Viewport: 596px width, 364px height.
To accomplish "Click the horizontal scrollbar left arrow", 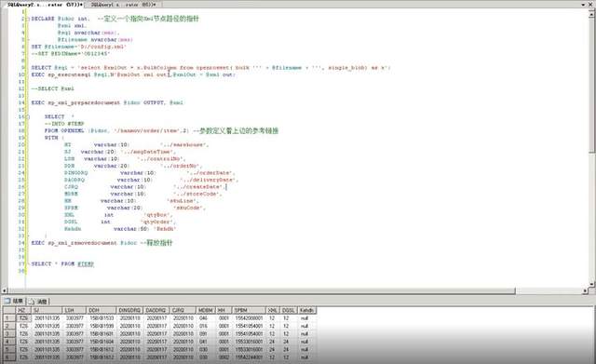I will coord(4,290).
